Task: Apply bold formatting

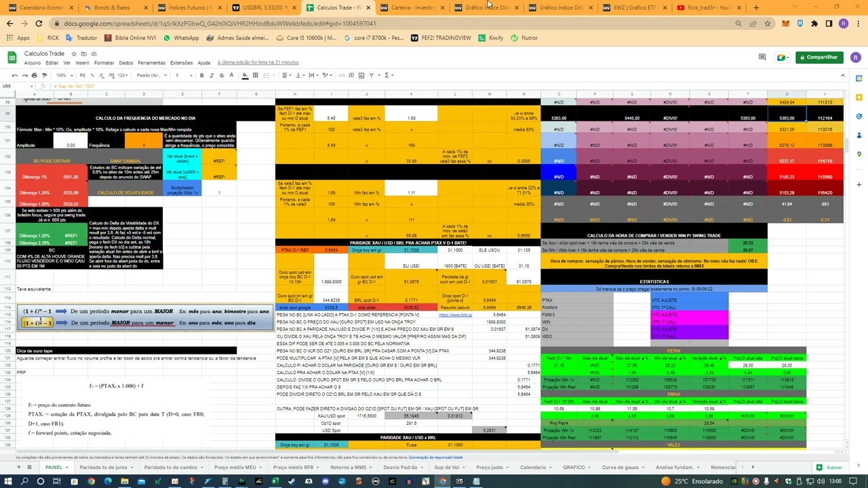Action: pos(201,75)
